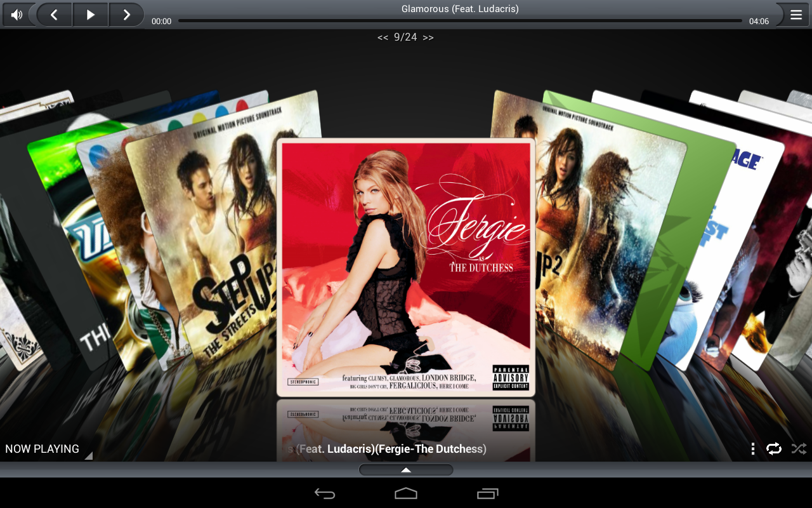Image resolution: width=812 pixels, height=508 pixels.
Task: Open the three-dot overflow options
Action: 753,449
